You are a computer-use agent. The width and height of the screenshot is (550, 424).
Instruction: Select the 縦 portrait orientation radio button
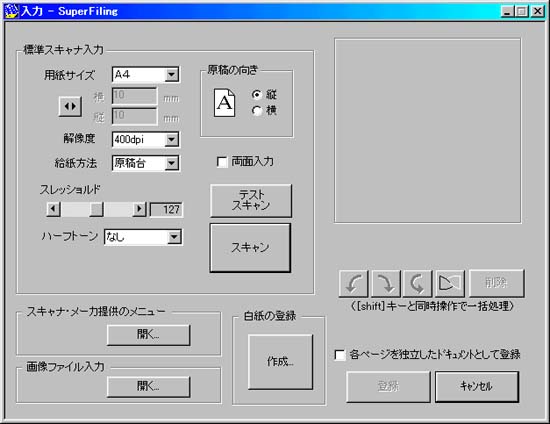click(x=257, y=94)
